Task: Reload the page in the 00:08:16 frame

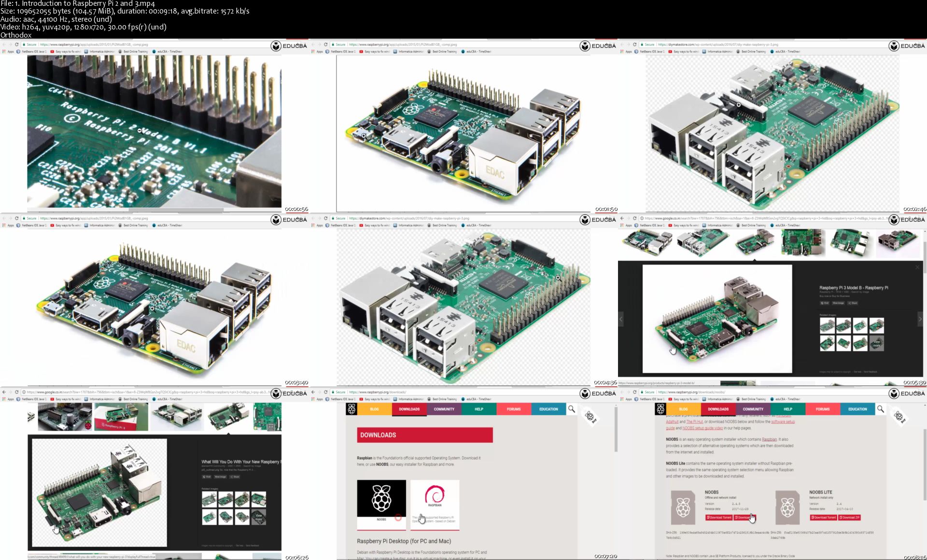Action: [635, 392]
